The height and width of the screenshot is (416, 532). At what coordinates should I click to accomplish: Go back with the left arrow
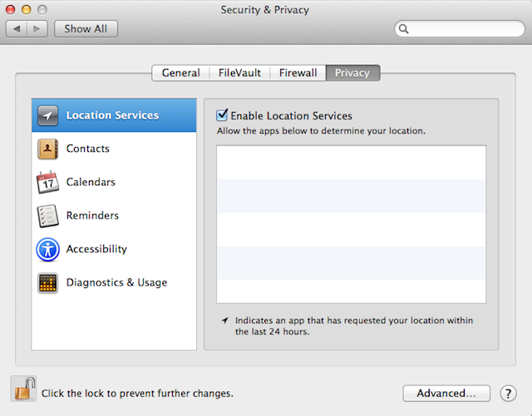[x=17, y=29]
